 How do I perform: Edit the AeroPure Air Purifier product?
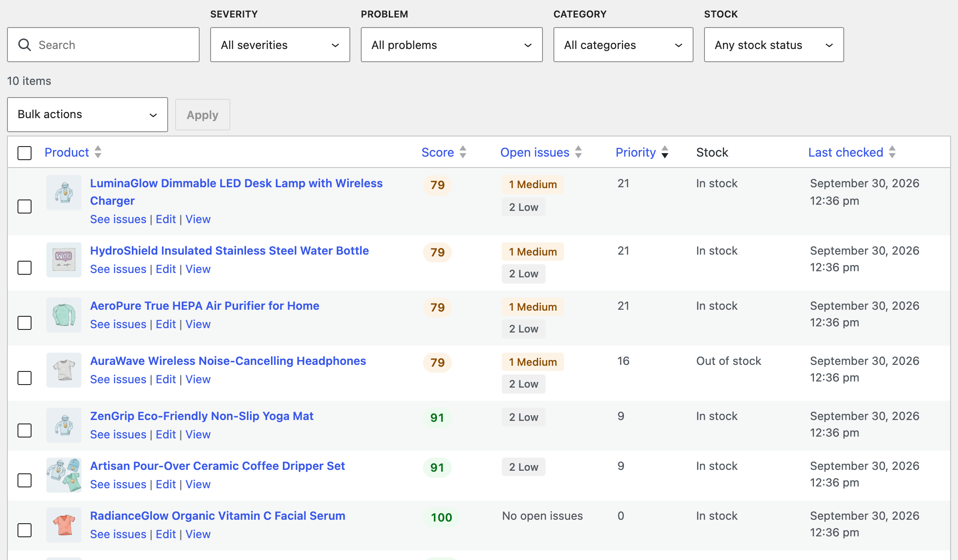(166, 324)
